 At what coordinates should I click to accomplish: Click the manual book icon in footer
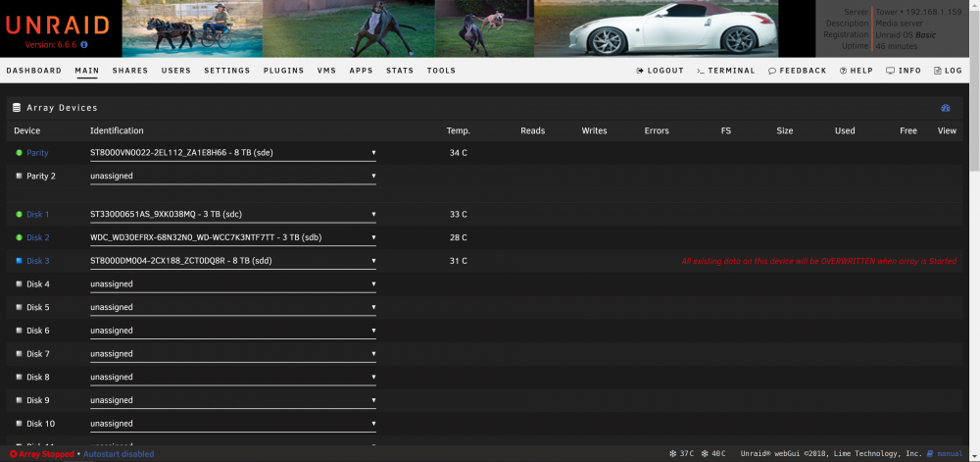coord(931,454)
